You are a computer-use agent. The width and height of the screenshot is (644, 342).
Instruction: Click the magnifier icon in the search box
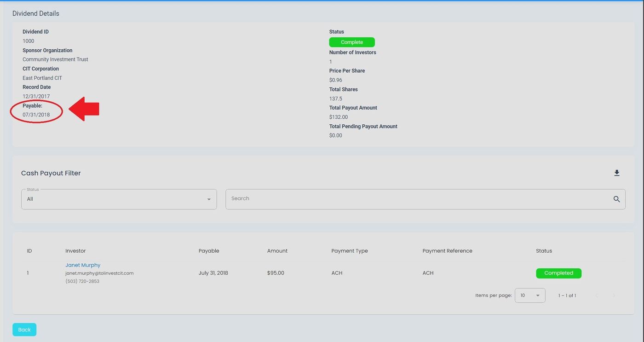click(x=616, y=199)
